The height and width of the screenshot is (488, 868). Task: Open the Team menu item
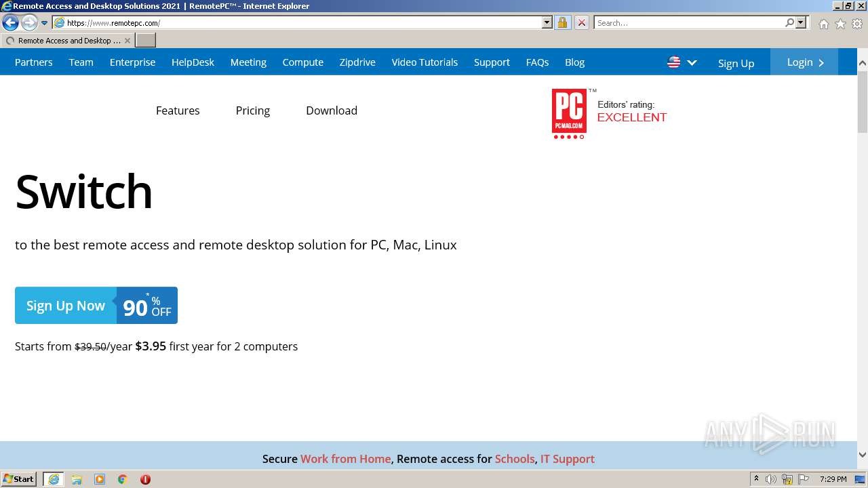click(x=81, y=62)
